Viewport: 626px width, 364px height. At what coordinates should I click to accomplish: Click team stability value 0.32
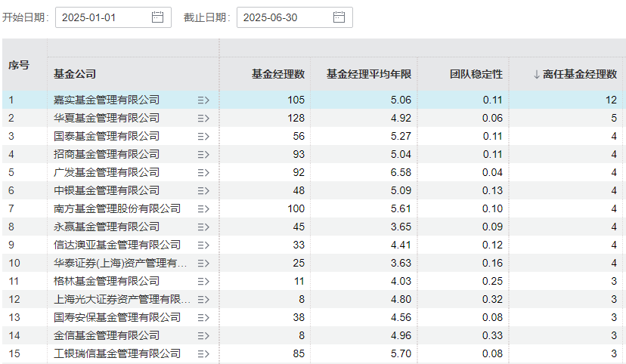click(x=492, y=299)
